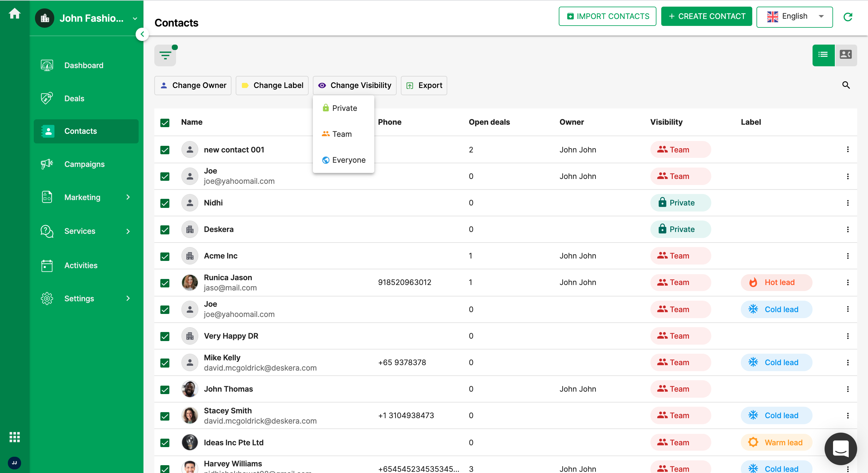Open the filter options icon

(165, 55)
